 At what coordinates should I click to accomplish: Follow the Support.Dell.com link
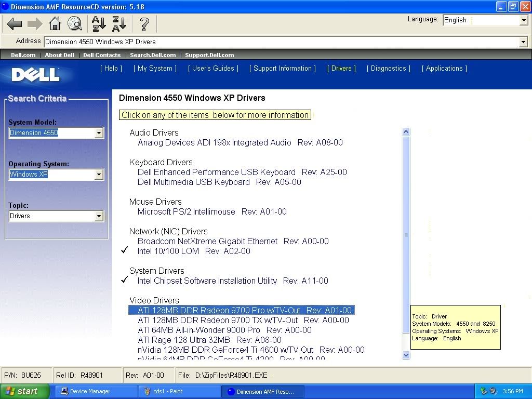coord(209,55)
